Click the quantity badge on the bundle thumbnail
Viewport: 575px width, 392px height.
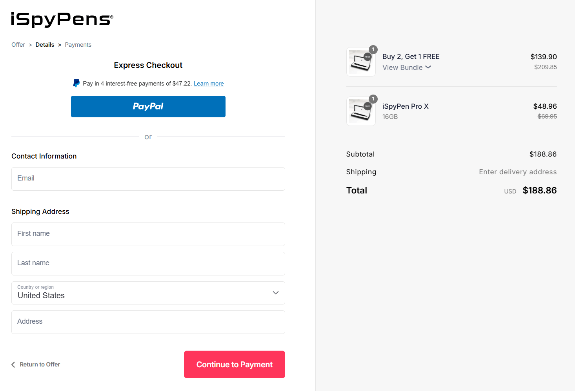(x=373, y=50)
